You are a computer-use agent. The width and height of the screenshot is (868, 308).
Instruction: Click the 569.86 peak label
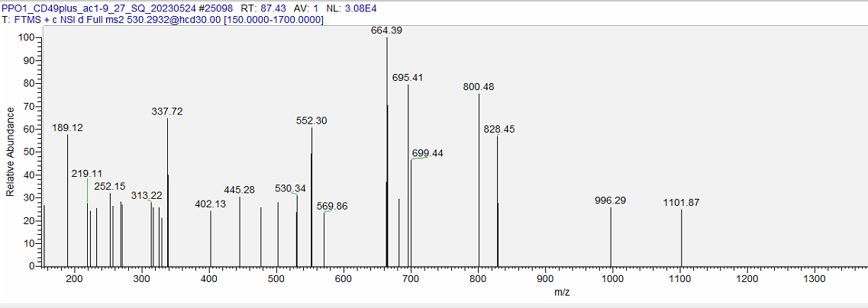click(333, 206)
